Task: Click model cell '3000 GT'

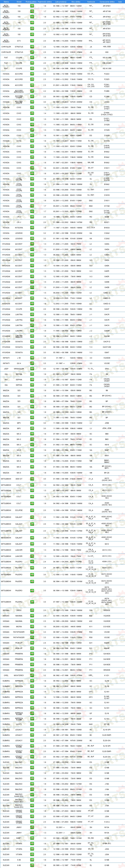Action: click(19, 479)
